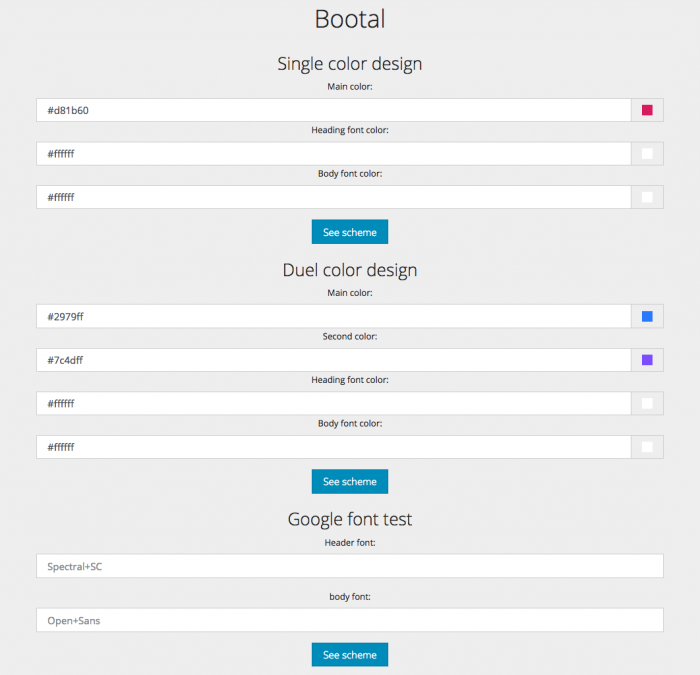700x675 pixels.
Task: Click the Bootal page title
Action: point(350,19)
